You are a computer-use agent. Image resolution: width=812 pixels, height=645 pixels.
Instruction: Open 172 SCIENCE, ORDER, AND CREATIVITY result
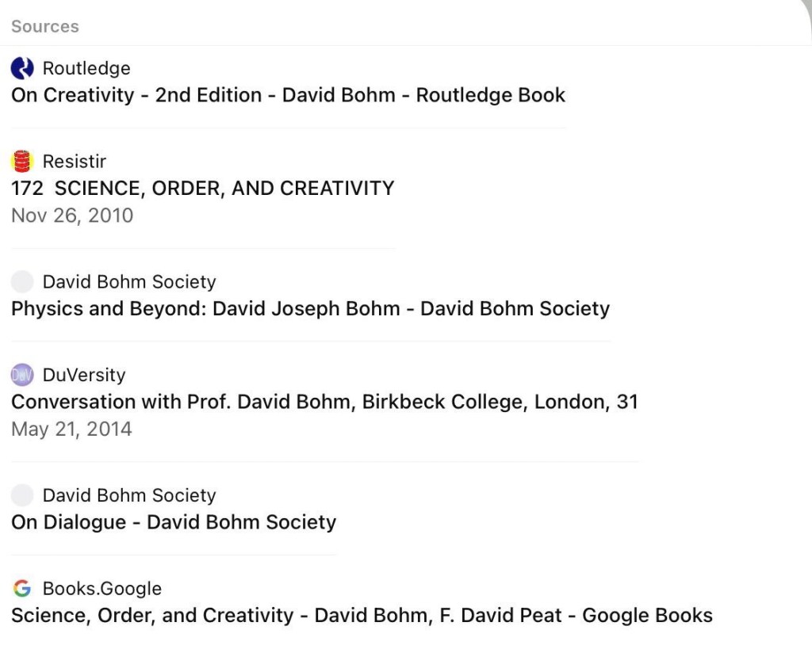point(203,189)
